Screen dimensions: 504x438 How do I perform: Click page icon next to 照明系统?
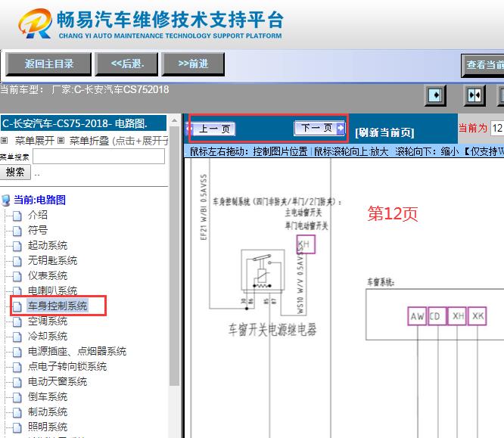pyautogui.click(x=17, y=427)
